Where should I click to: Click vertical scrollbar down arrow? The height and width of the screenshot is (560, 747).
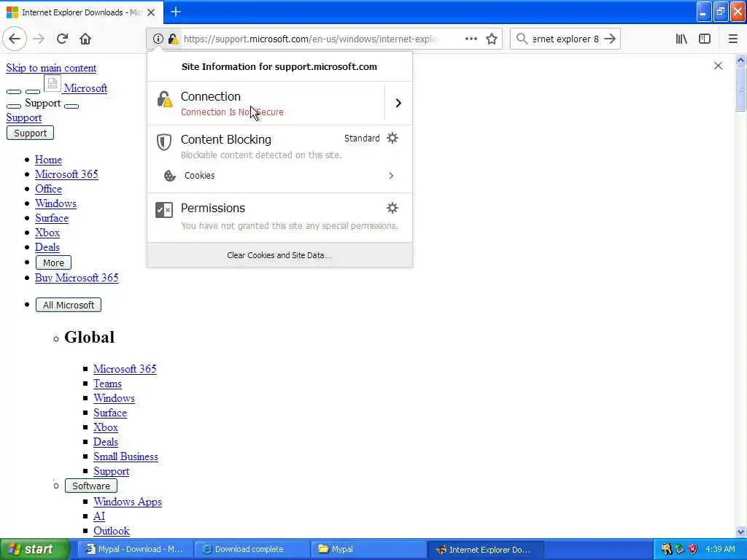click(740, 532)
